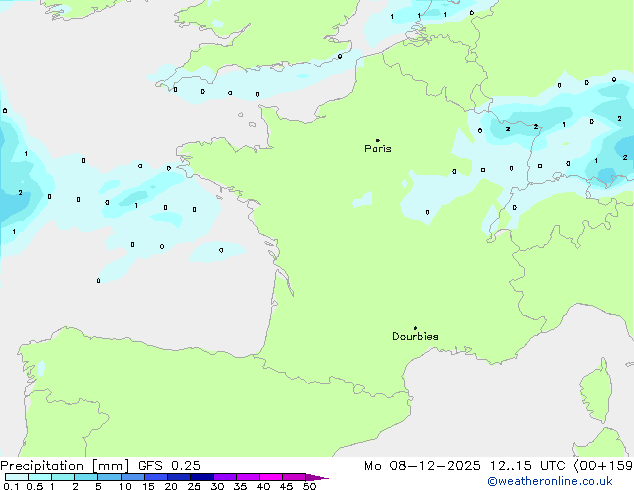The height and width of the screenshot is (490, 634).
Task: Click the 25 legend scale value
Action: (194, 486)
